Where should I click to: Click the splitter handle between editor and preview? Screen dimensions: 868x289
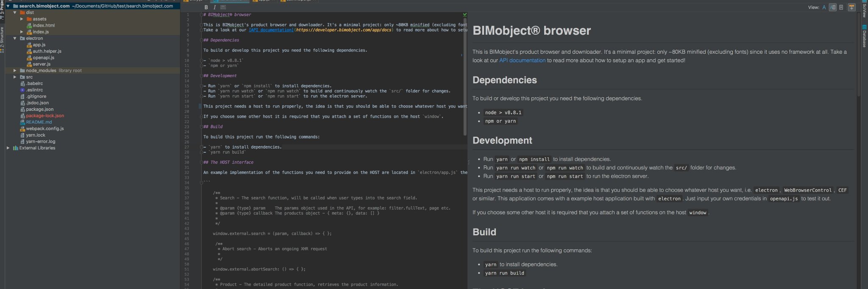(x=468, y=162)
